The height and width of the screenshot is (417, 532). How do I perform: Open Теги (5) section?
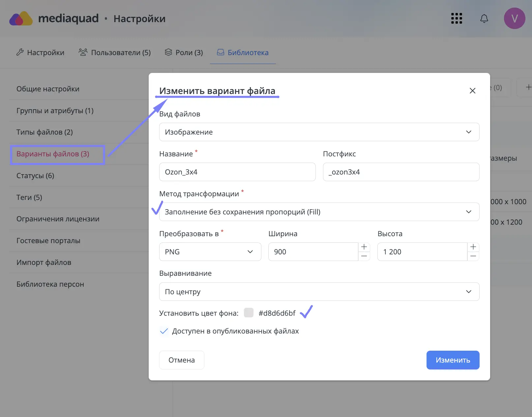tap(79, 198)
